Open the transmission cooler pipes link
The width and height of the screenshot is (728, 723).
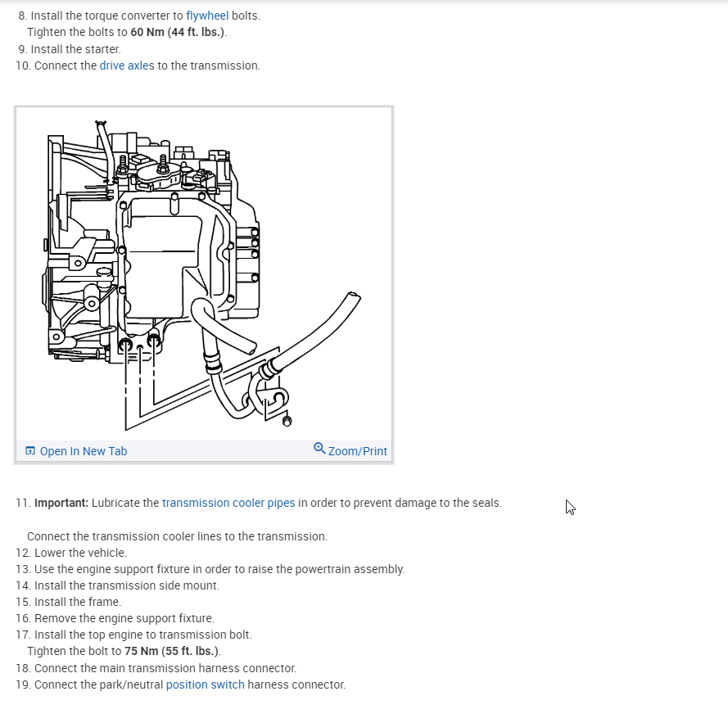click(228, 503)
